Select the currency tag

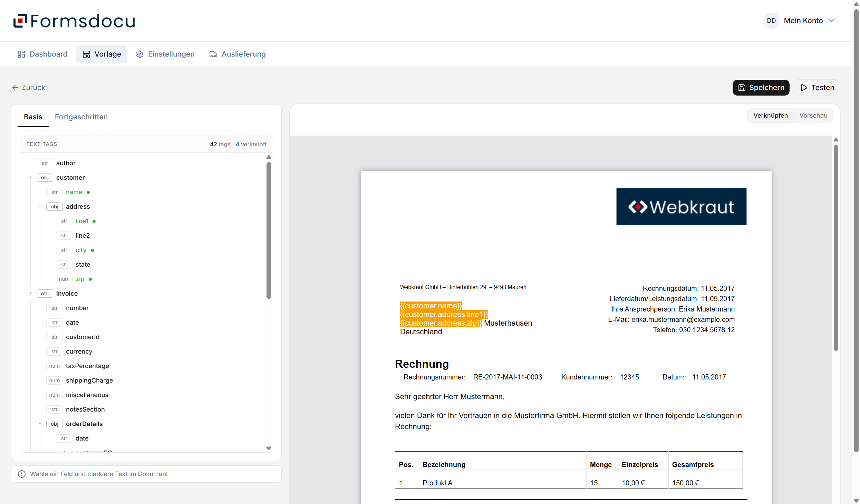[79, 352]
